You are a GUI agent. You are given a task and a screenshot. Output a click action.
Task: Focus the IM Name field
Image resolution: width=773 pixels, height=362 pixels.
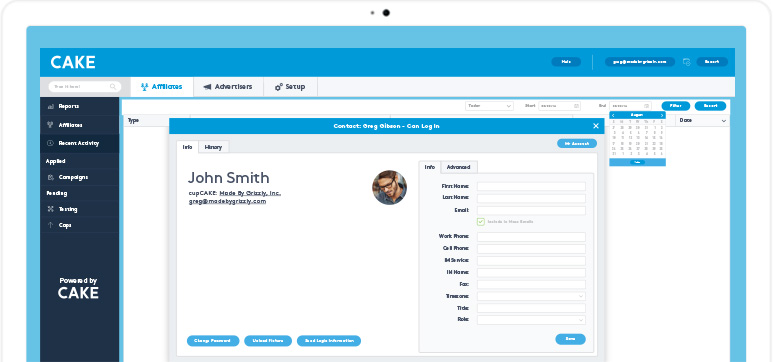coord(531,273)
